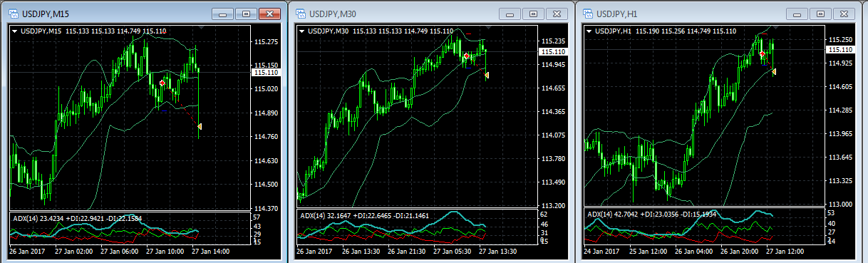Viewport: 868px width, 263px height.
Task: Click the chart icon in USDJPY,H1 title bar
Action: click(x=588, y=14)
